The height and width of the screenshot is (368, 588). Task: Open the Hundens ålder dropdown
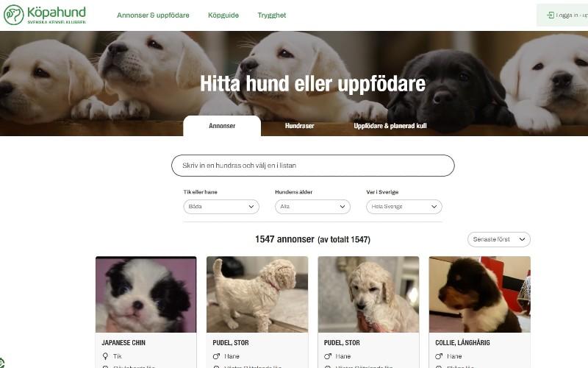313,207
